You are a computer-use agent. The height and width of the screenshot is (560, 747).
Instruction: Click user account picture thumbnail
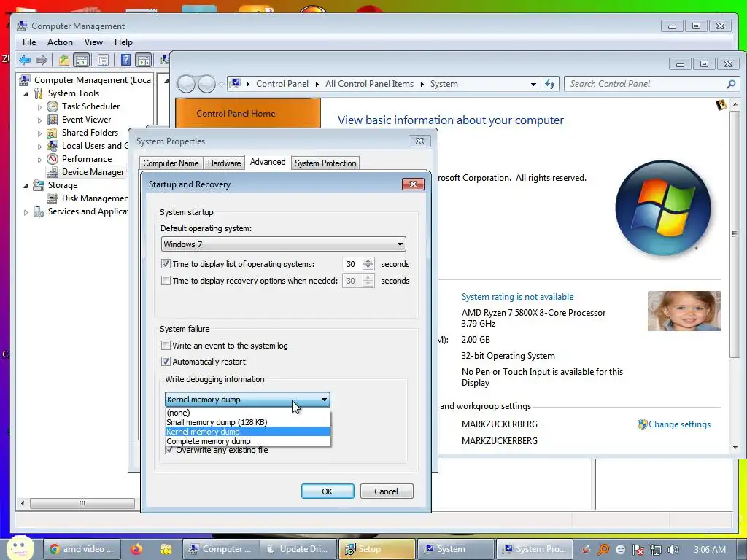point(684,311)
